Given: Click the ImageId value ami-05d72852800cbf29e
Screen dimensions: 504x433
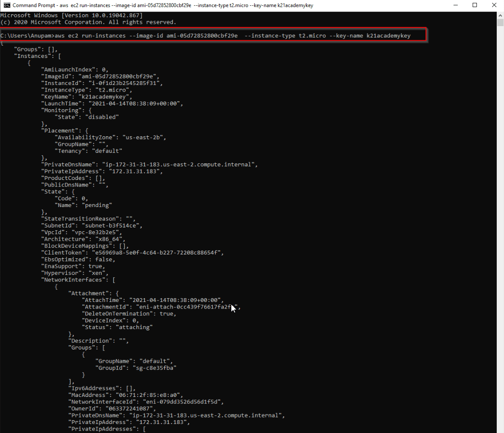Looking at the screenshot, I should (x=119, y=76).
